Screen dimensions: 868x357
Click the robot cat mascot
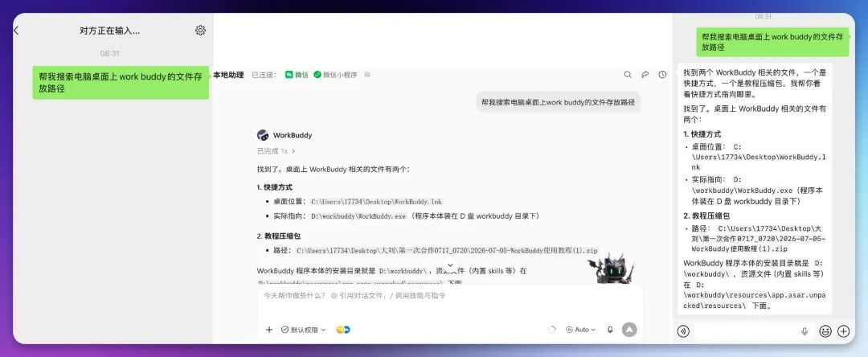coord(611,269)
